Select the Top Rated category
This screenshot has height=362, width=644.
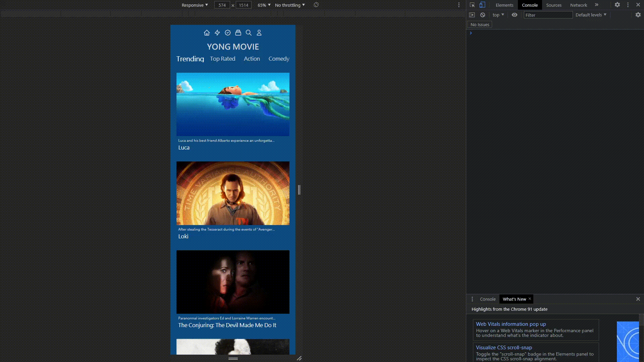tap(222, 59)
